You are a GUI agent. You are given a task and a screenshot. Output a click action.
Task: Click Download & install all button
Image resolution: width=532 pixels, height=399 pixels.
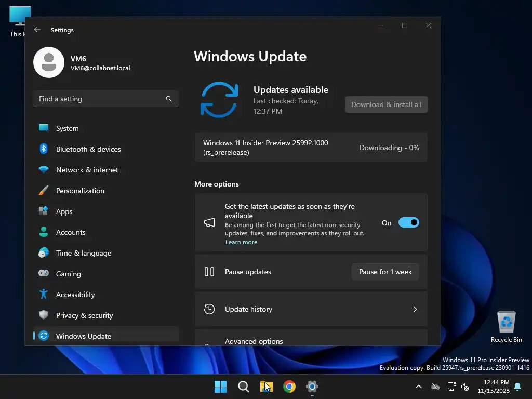(387, 104)
